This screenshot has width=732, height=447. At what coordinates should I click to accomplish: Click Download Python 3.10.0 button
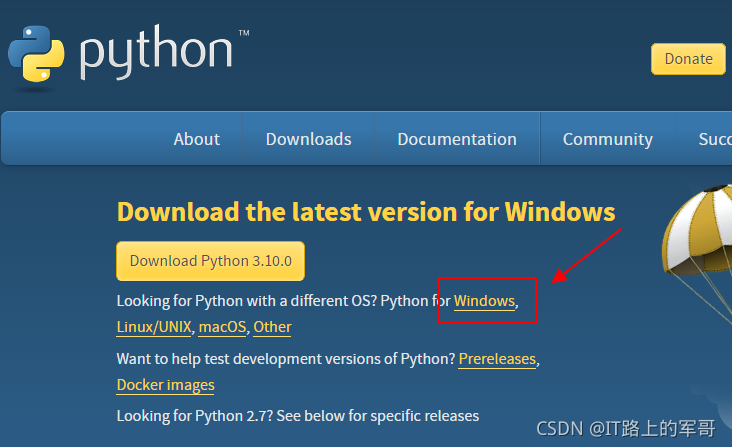coord(211,261)
